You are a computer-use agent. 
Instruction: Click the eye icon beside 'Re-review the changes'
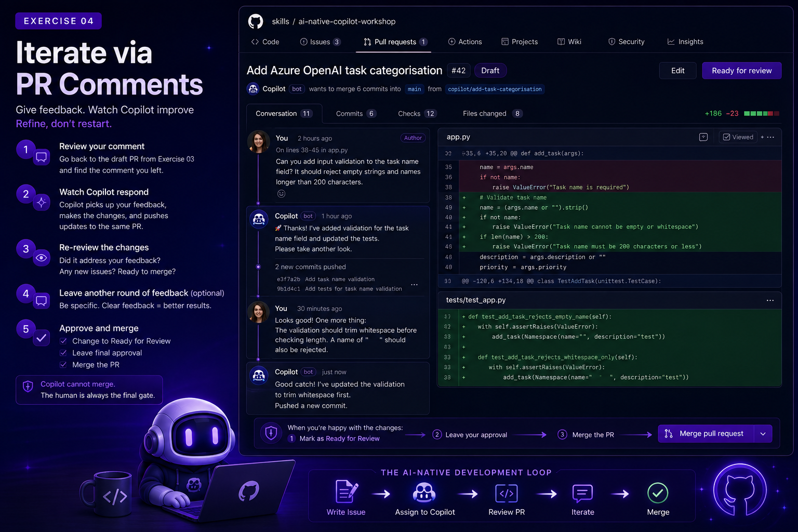42,258
